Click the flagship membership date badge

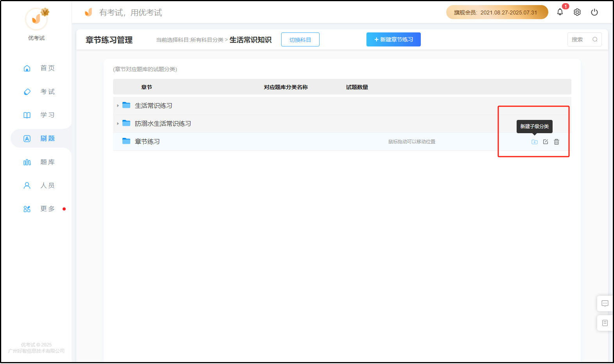(497, 12)
